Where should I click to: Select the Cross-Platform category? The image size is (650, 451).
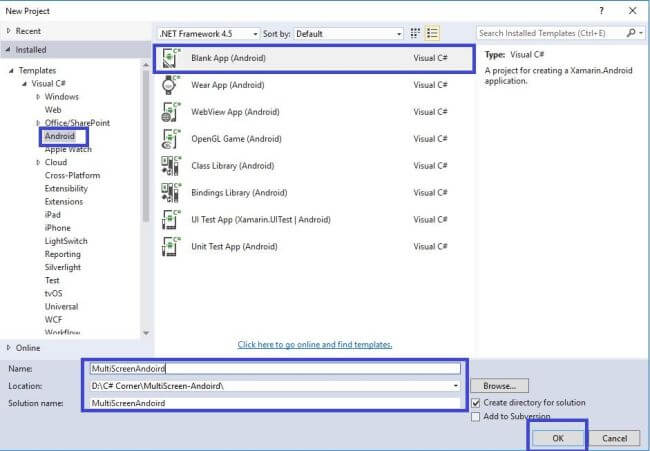coord(73,175)
